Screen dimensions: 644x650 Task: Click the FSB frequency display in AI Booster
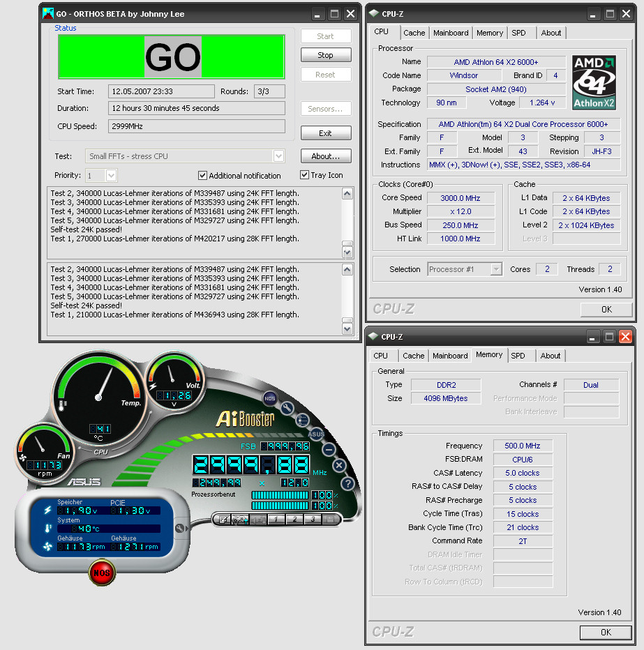coord(285,446)
